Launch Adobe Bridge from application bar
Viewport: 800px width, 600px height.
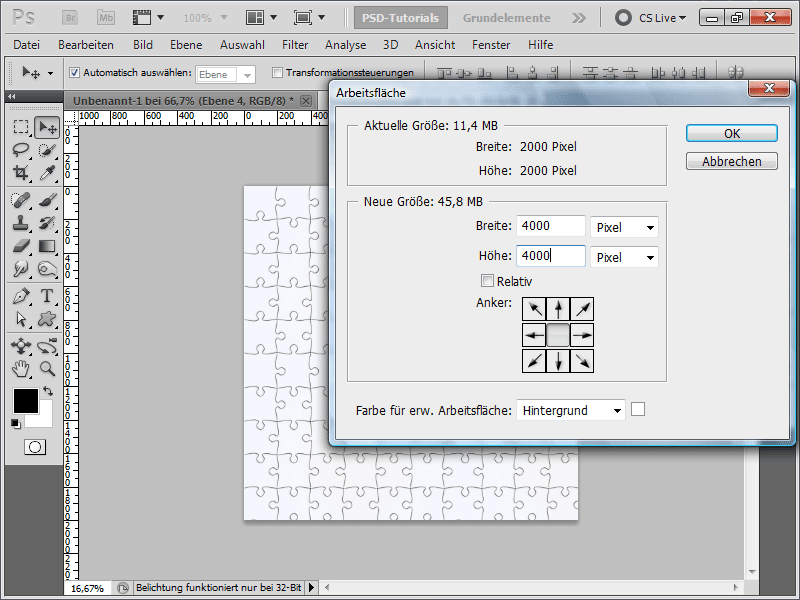click(x=70, y=18)
